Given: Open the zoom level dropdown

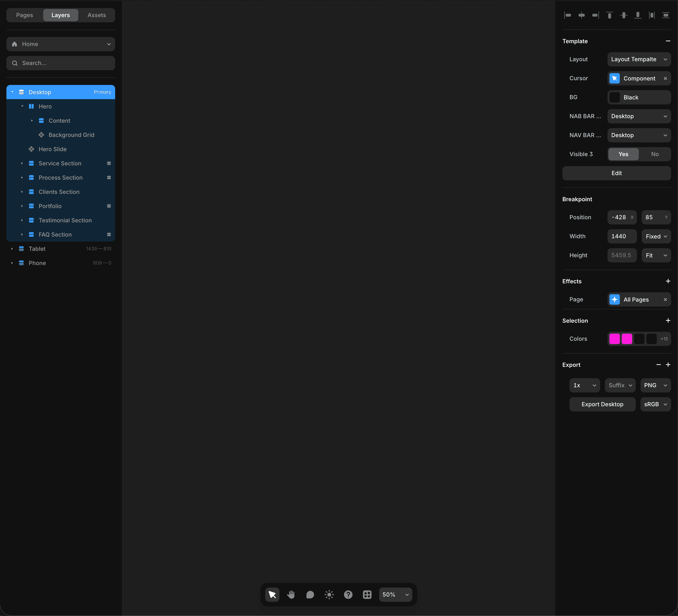Looking at the screenshot, I should (x=395, y=594).
